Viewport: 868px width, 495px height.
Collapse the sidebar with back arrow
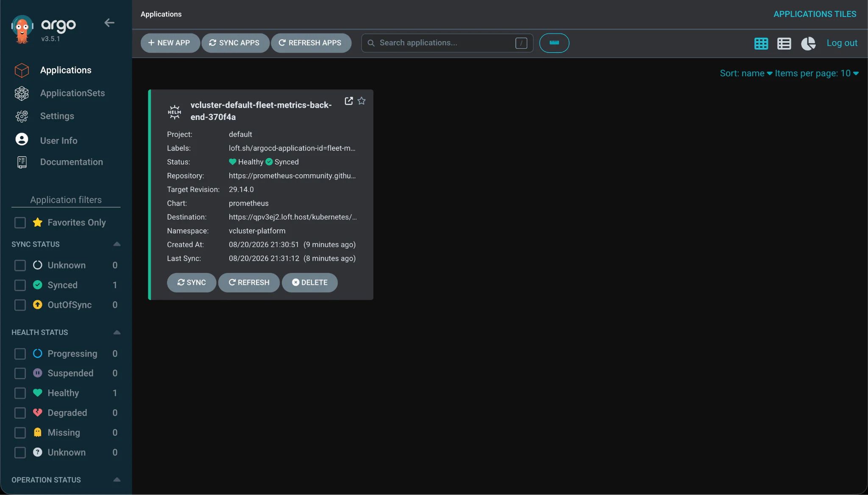[x=109, y=23]
